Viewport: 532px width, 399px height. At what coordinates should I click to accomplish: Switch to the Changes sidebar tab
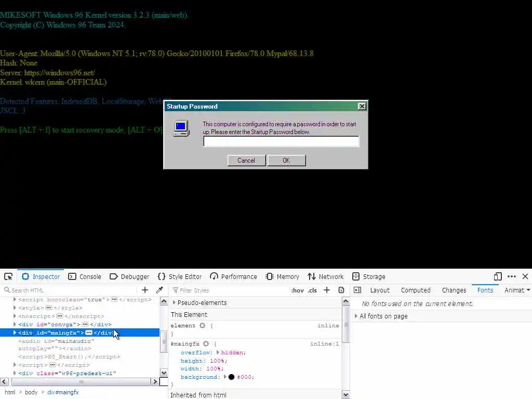(x=454, y=290)
